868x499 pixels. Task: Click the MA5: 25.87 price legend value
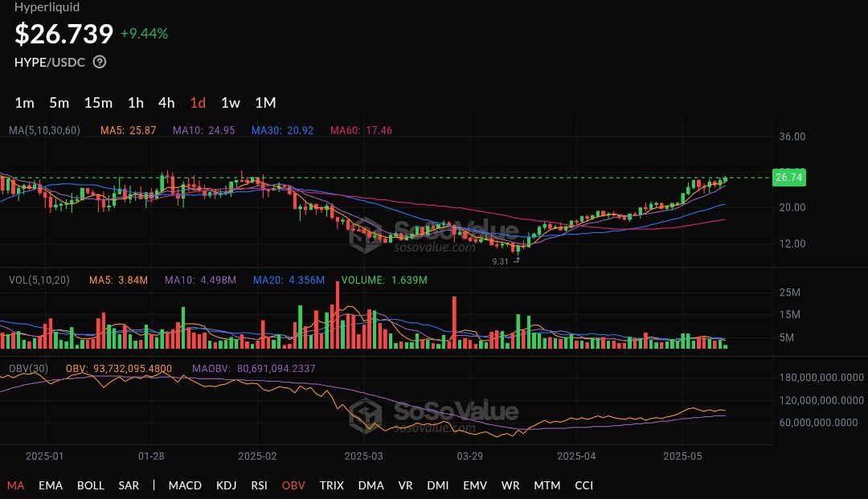point(128,130)
